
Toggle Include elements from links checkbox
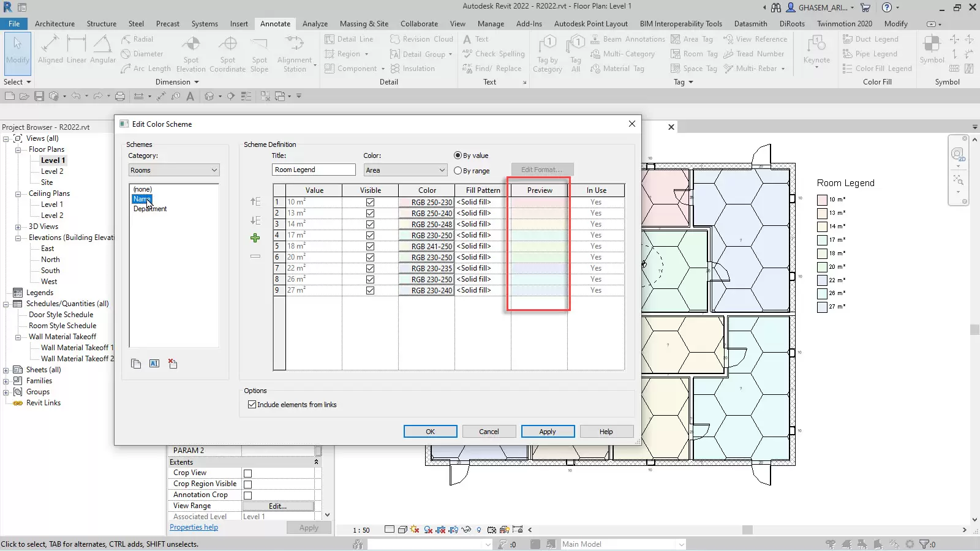(x=252, y=405)
